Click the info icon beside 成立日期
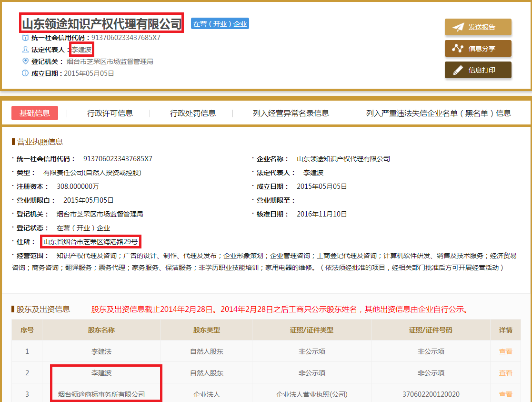Image resolution: width=532 pixels, height=402 pixels. point(25,73)
